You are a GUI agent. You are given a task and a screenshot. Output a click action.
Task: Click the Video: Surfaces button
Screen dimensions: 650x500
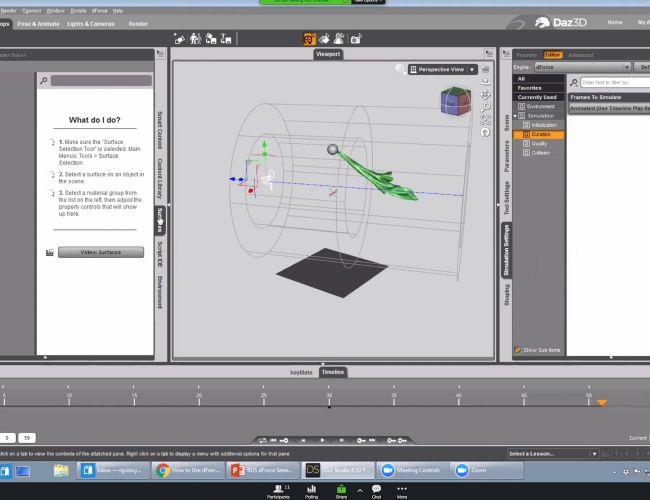pyautogui.click(x=101, y=253)
